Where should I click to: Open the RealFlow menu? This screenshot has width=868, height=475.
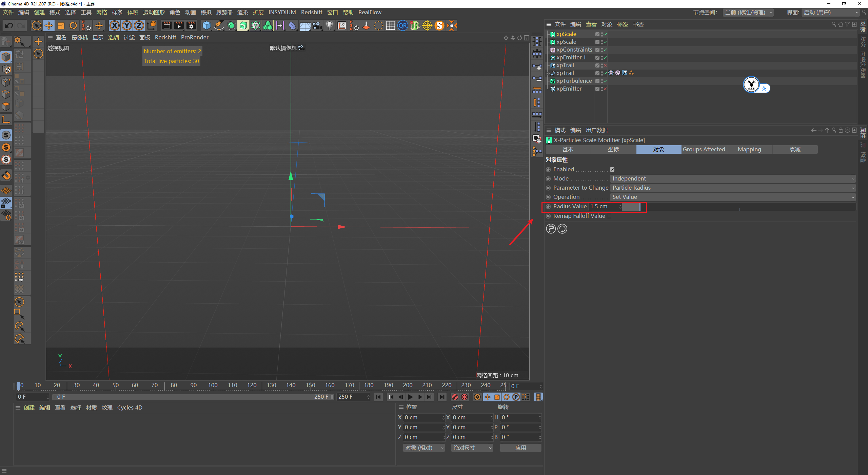click(x=370, y=12)
